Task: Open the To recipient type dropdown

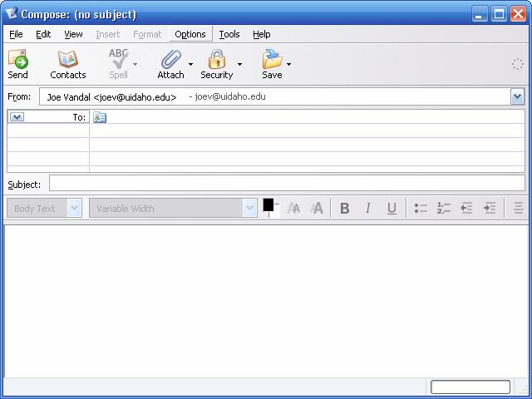Action: point(17,117)
